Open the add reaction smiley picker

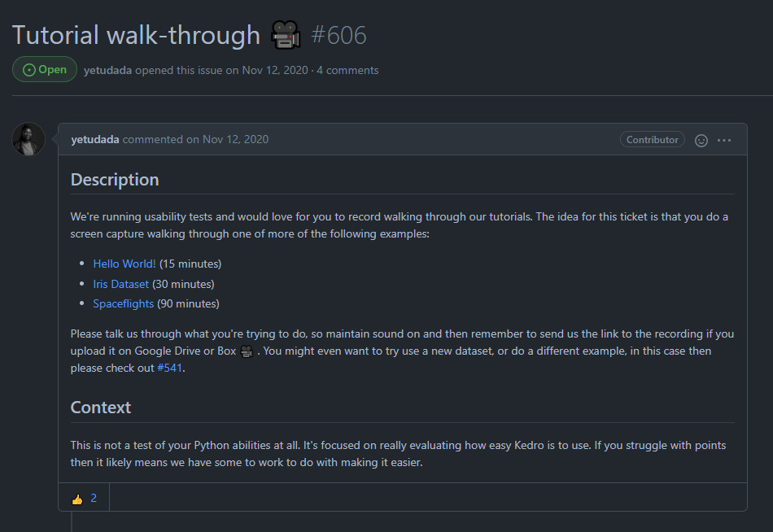coord(701,140)
